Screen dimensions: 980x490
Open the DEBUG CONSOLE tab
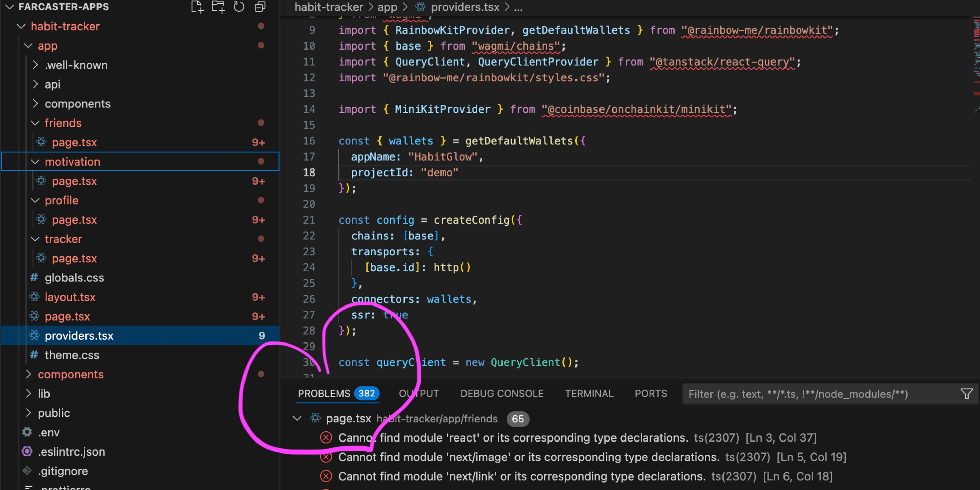click(x=502, y=393)
